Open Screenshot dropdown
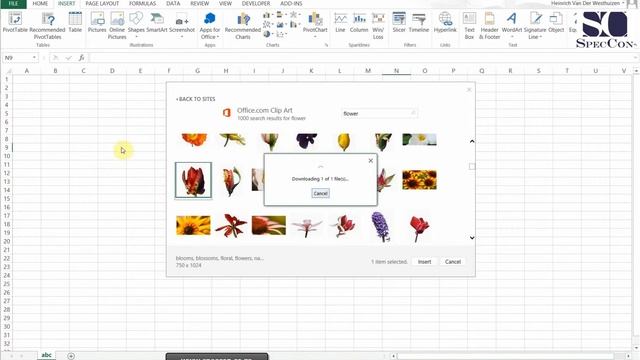Image resolution: width=640 pixels, height=360 pixels. [x=182, y=24]
